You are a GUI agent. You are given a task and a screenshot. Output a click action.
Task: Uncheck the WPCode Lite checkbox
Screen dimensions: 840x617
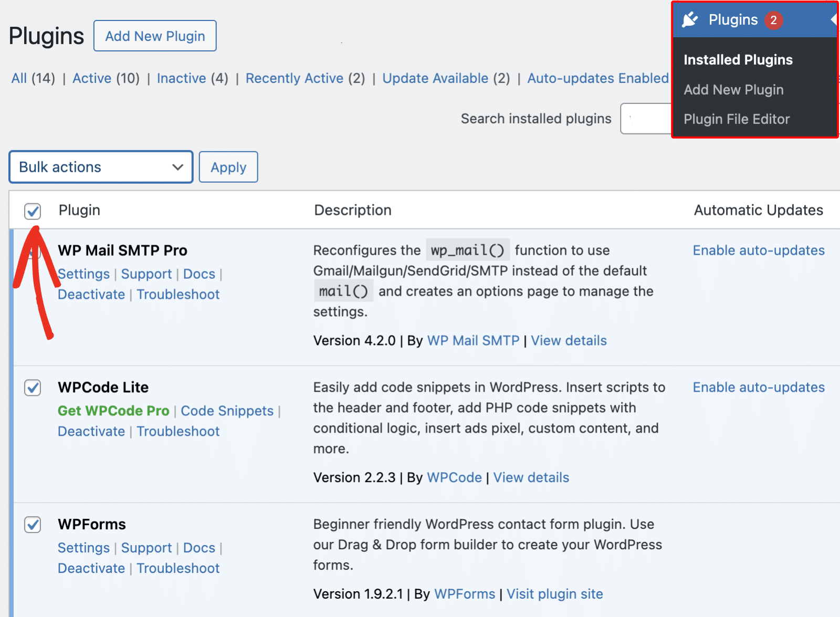(33, 388)
